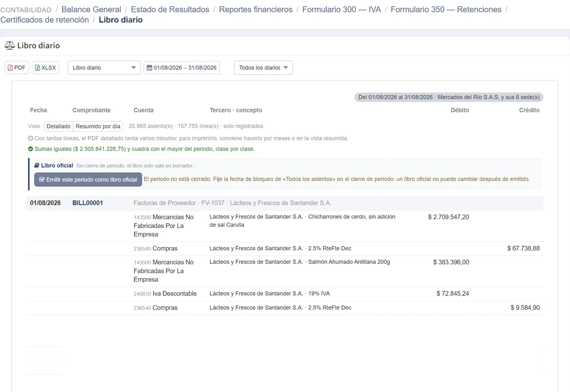This screenshot has width=570, height=392.
Task: Open Formulario 300 — IVA
Action: (x=342, y=9)
